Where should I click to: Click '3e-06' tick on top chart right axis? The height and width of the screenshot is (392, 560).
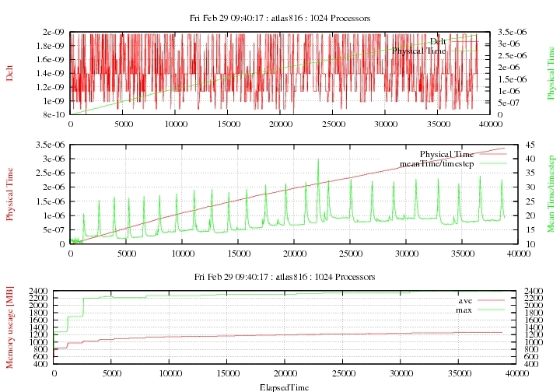click(509, 44)
